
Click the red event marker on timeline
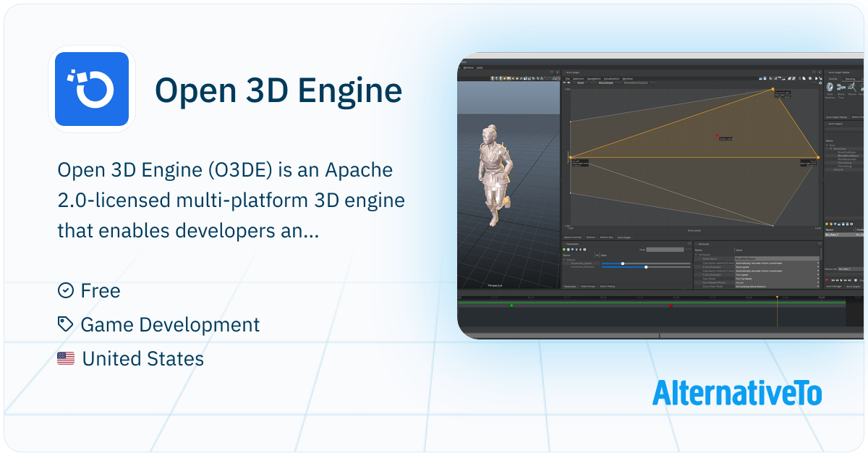tap(671, 306)
